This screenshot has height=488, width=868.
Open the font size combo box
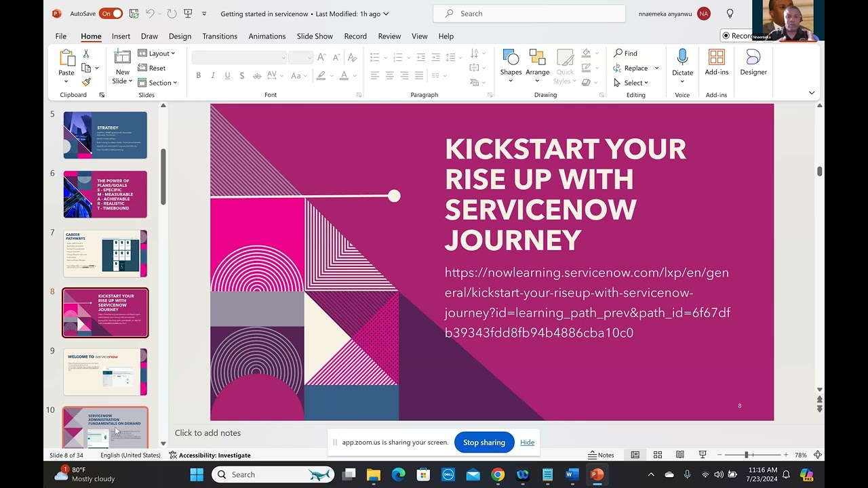tap(300, 58)
